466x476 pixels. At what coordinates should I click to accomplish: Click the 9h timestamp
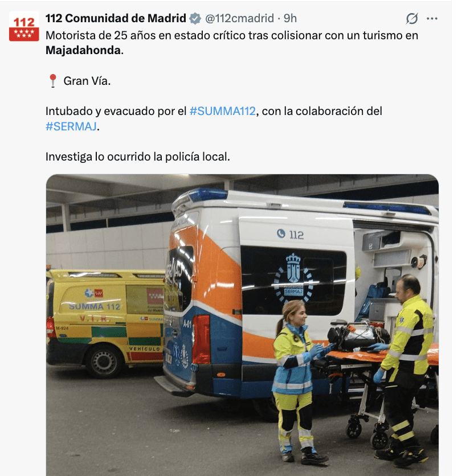(x=290, y=18)
